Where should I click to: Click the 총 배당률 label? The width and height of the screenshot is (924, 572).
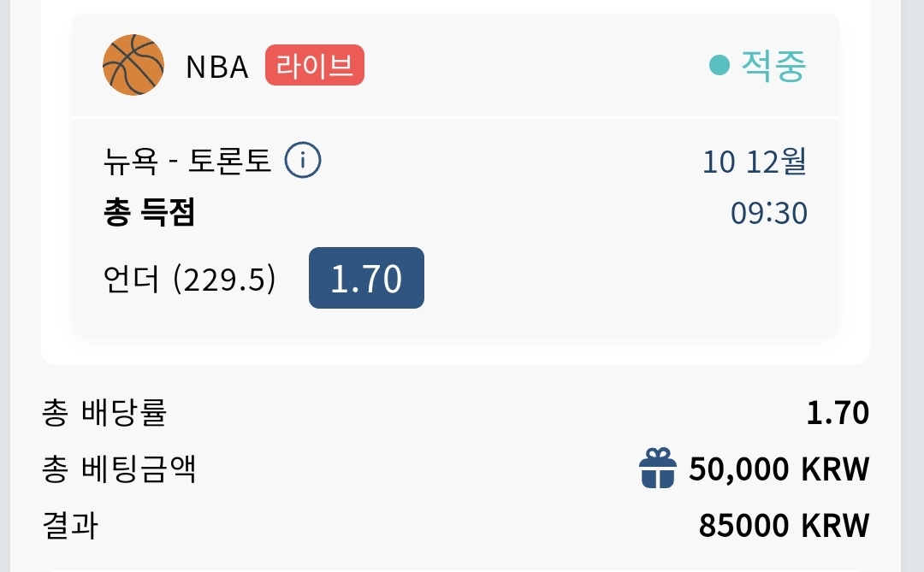pyautogui.click(x=104, y=412)
